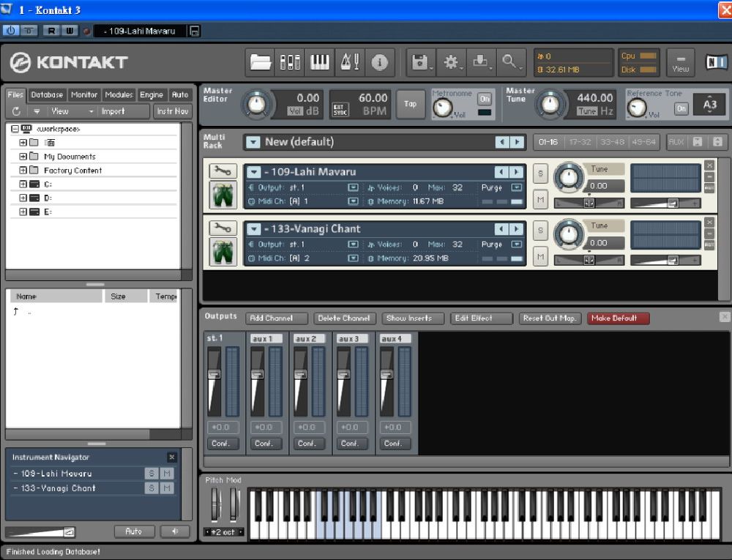This screenshot has width=732, height=560.
Task: Open the View dropdown in Files browser
Action: [x=72, y=111]
